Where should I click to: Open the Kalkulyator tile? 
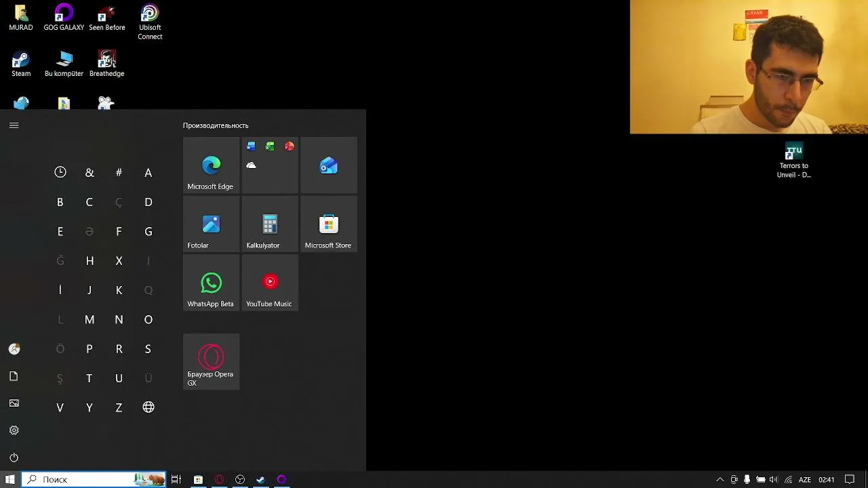point(270,224)
